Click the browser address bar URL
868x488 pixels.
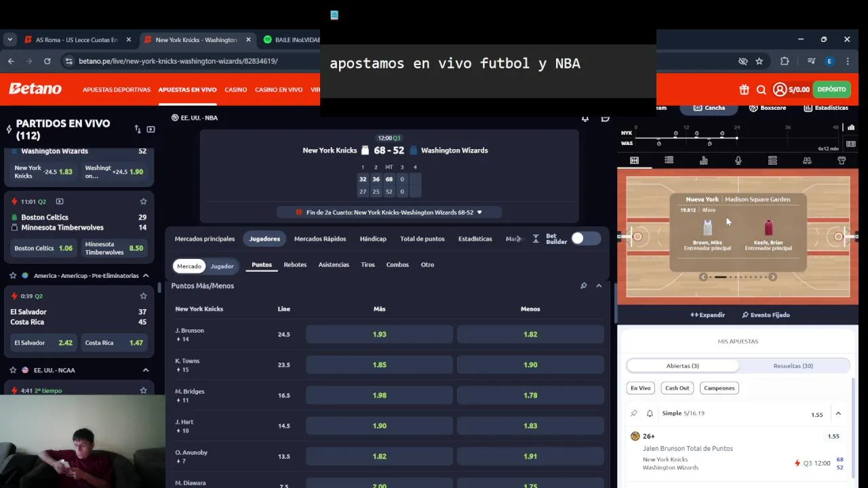178,61
